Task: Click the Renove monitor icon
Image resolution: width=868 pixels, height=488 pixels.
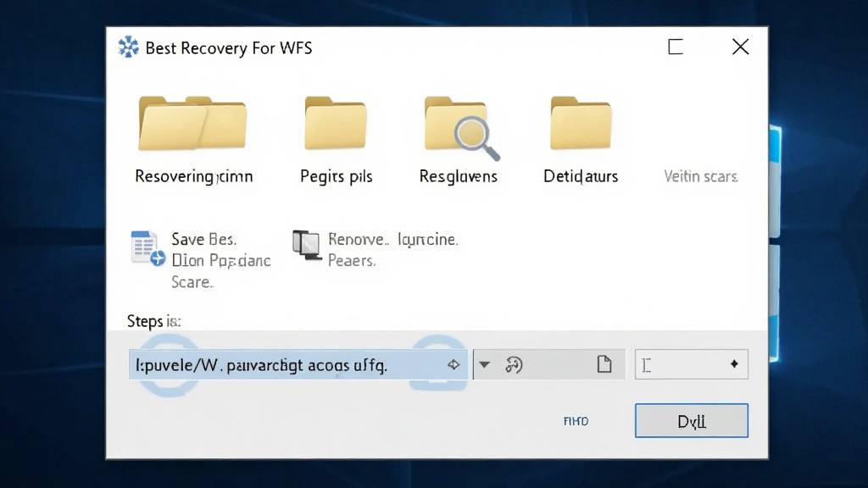Action: point(307,245)
